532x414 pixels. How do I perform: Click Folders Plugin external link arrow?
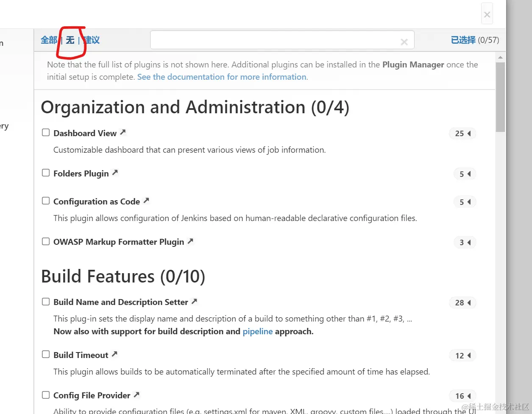[x=115, y=173]
